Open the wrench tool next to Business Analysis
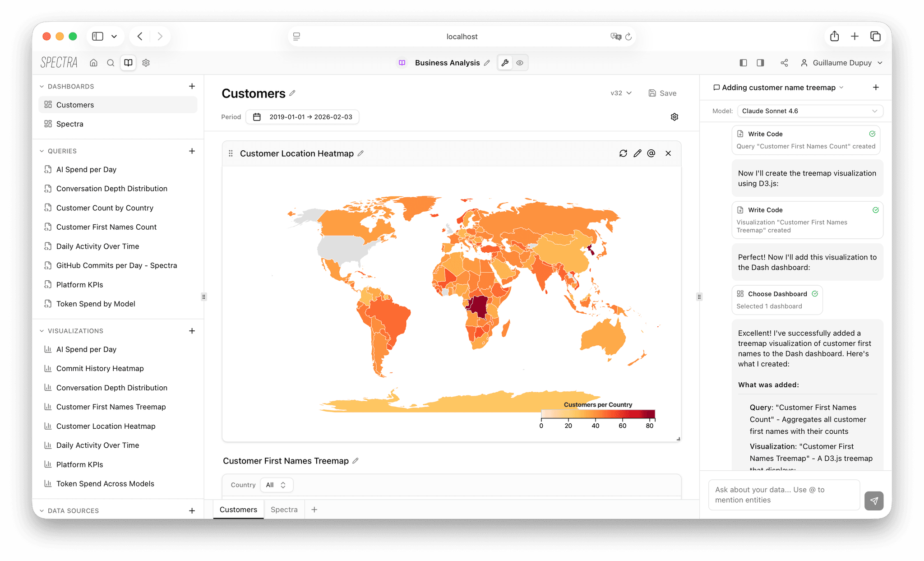This screenshot has width=924, height=561. pyautogui.click(x=505, y=63)
